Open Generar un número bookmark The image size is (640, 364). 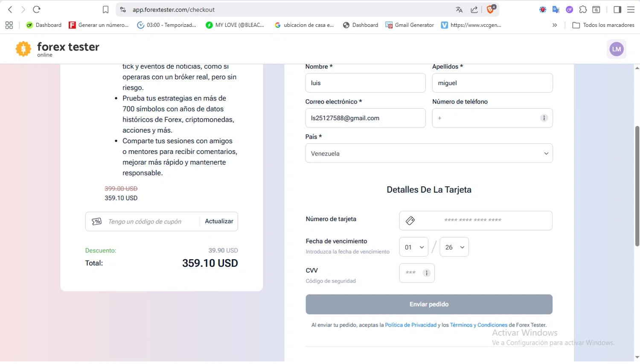[x=99, y=25]
